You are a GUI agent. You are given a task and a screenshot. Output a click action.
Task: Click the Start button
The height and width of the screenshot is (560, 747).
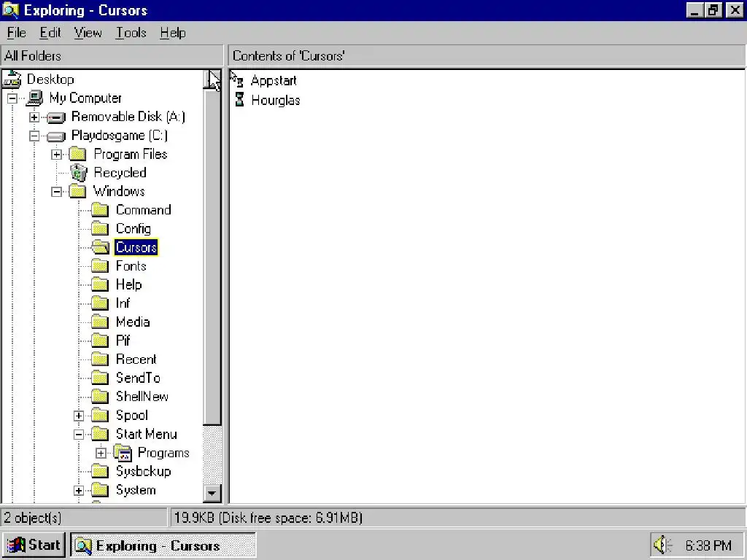click(34, 545)
